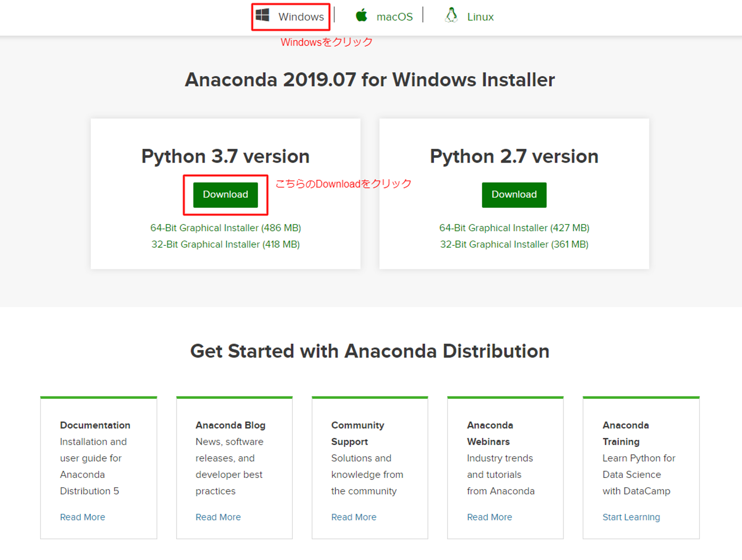Open the 32-Bit Graphical Installer (361 MB) link

[514, 244]
